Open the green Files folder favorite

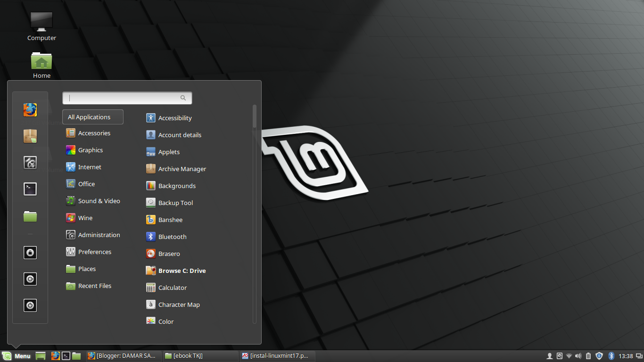(x=30, y=216)
